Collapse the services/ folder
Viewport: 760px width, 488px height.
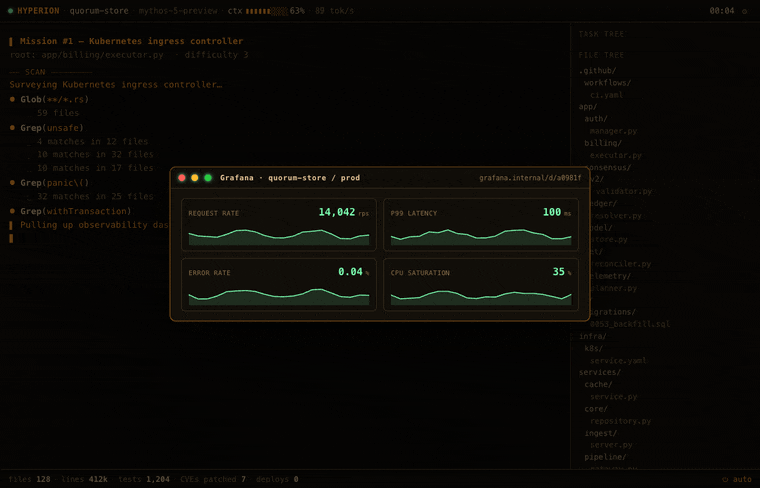(x=600, y=373)
